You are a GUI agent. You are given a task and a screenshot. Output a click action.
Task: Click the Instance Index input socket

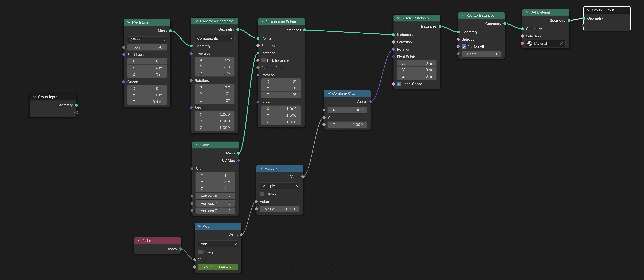258,68
